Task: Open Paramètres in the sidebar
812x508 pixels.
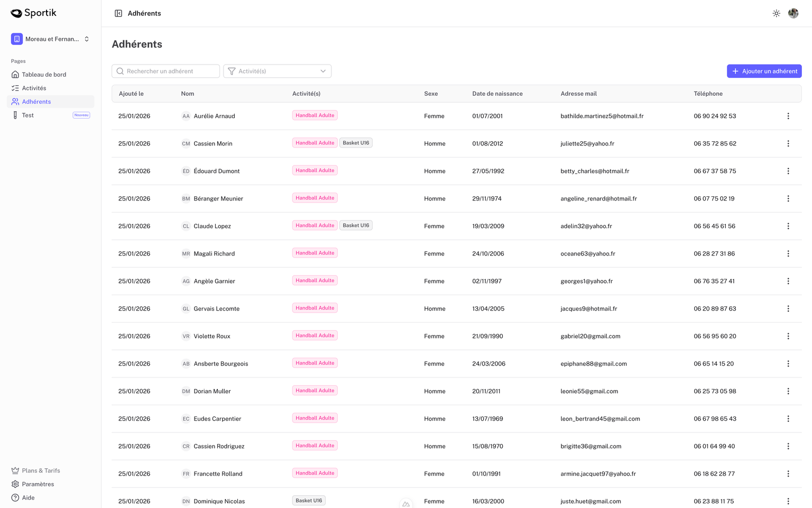Action: tap(38, 484)
